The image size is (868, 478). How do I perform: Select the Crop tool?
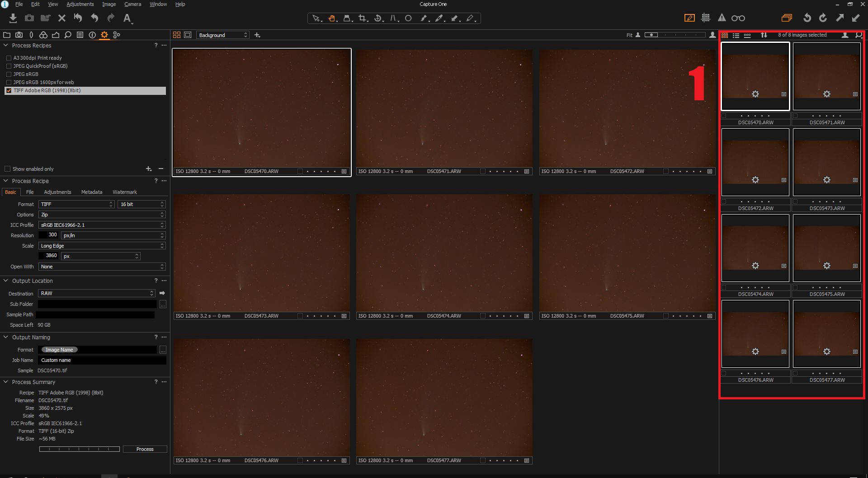click(x=362, y=18)
